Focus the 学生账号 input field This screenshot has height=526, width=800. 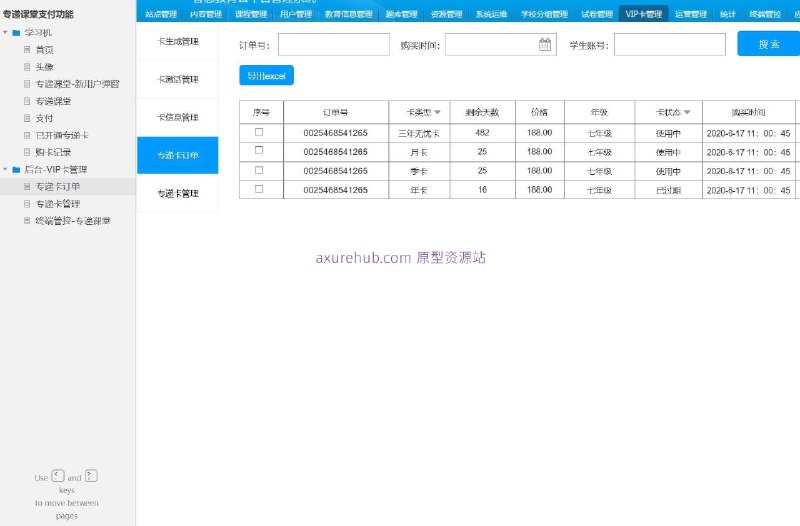click(x=670, y=45)
